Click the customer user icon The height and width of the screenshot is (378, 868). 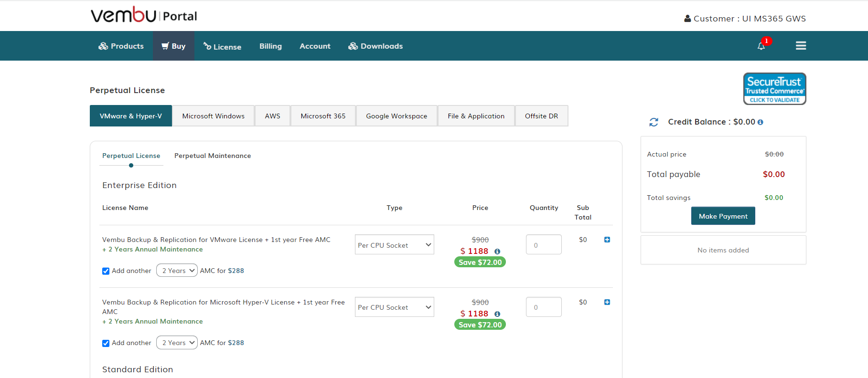click(687, 19)
